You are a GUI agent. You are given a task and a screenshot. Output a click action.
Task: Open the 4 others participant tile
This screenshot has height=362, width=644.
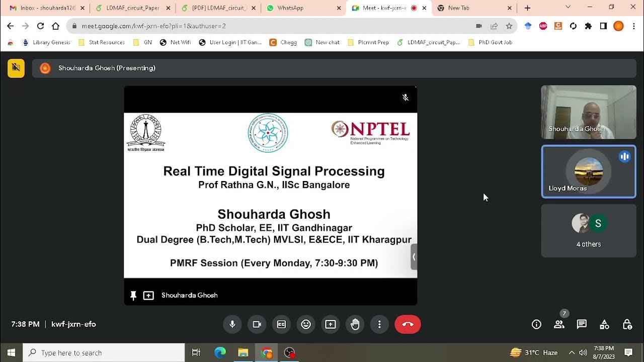click(589, 231)
